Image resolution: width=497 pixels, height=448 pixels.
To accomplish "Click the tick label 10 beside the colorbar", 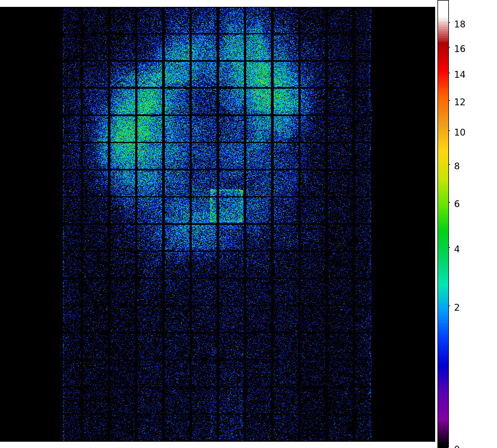I will click(x=460, y=132).
